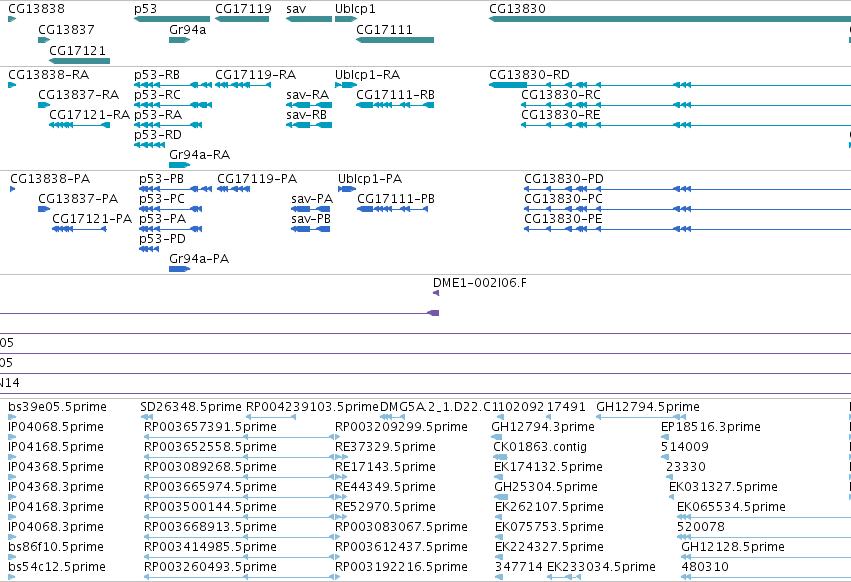This screenshot has width=851, height=582.
Task: Select protein p53-PD feature
Action: tap(149, 249)
